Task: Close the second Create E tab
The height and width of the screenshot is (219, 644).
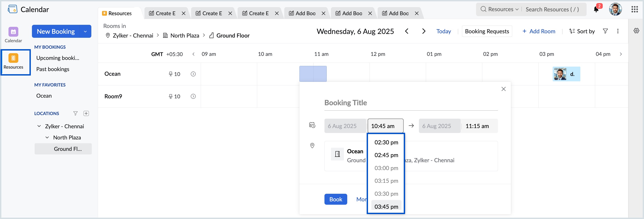Action: click(x=230, y=13)
